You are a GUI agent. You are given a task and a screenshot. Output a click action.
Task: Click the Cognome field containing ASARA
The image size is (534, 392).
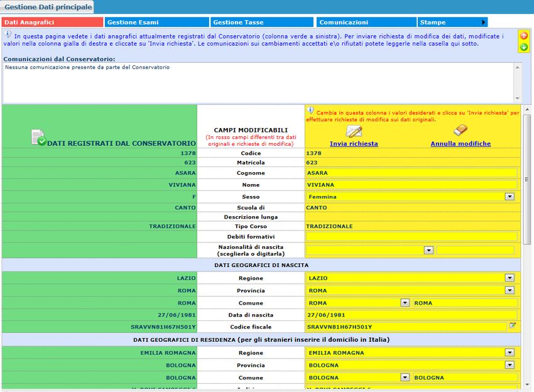pyautogui.click(x=411, y=173)
